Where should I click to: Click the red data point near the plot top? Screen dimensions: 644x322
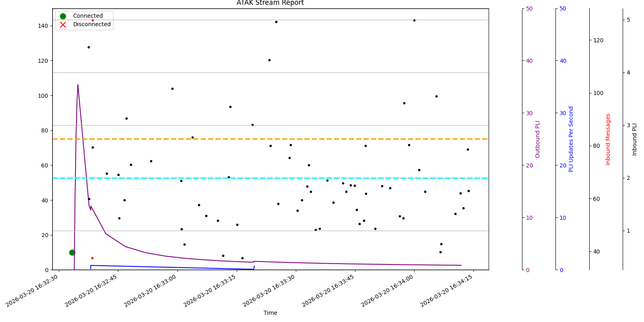pos(93,20)
